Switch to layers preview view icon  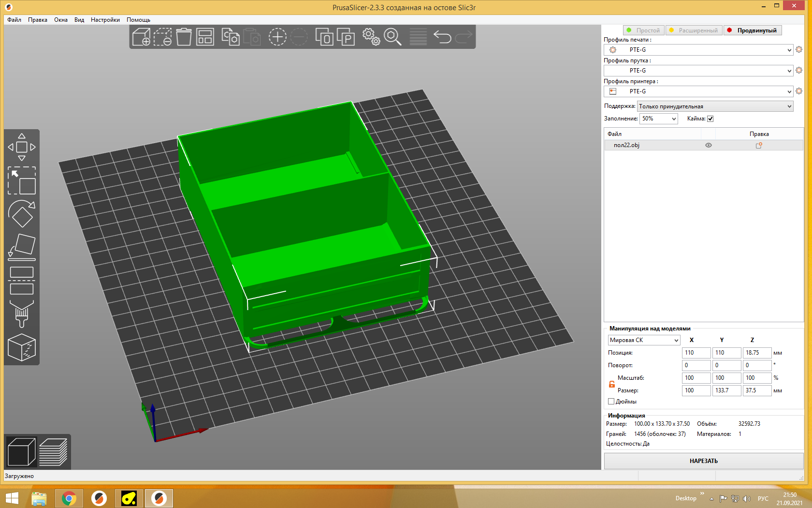53,452
